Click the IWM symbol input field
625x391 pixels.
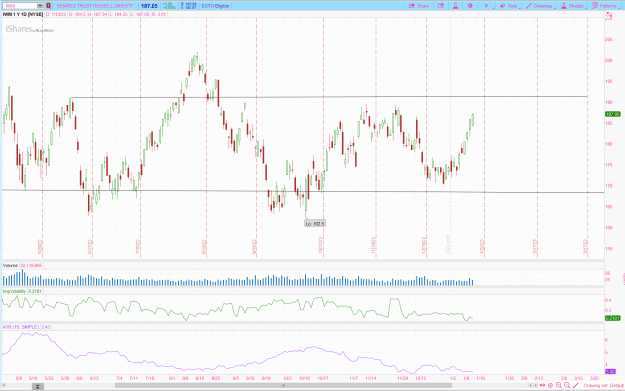20,6
